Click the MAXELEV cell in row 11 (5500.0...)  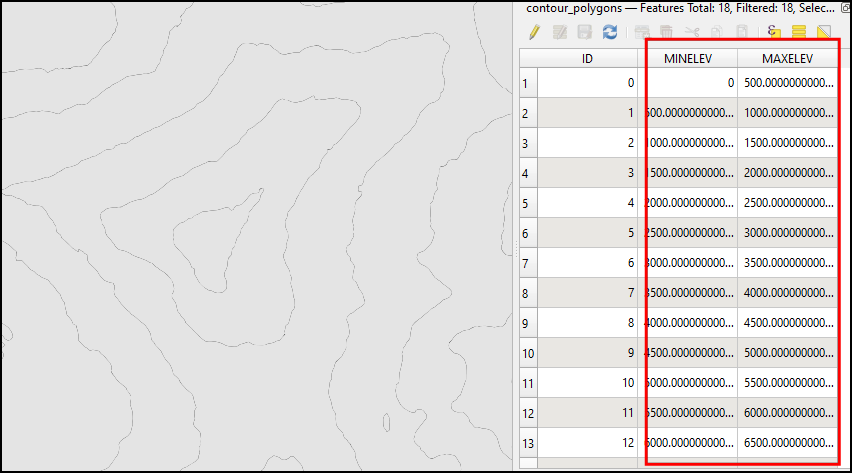pos(787,383)
